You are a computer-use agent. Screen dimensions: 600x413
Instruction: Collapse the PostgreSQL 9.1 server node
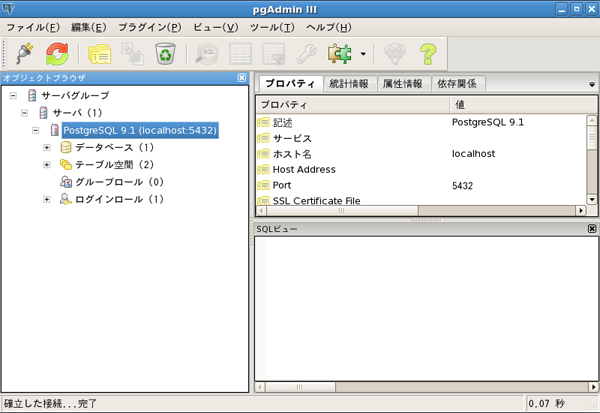[x=36, y=131]
